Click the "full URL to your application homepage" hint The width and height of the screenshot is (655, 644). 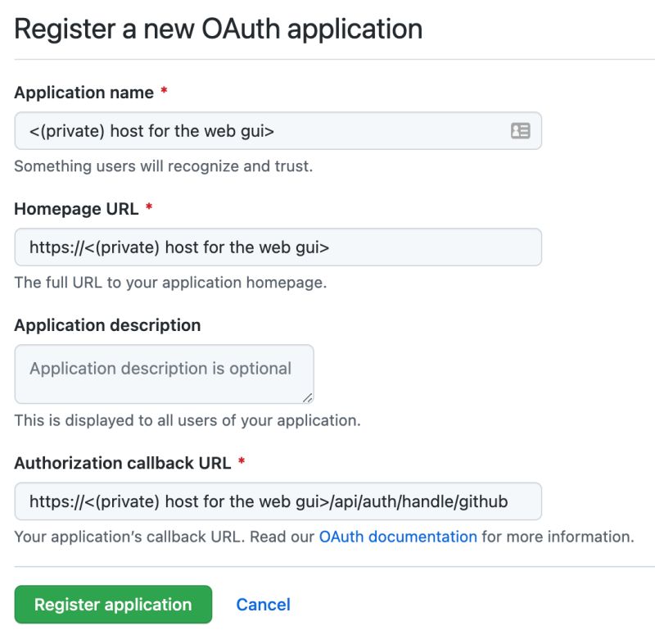click(170, 283)
